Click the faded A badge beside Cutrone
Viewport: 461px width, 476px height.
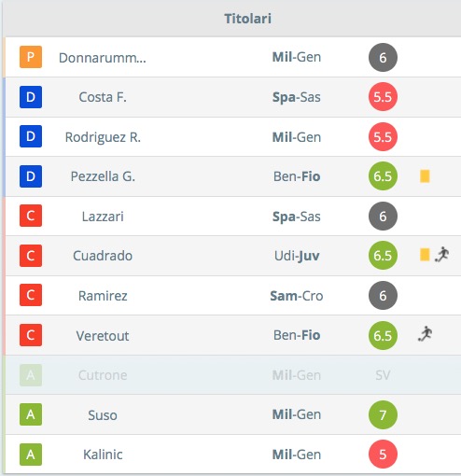pos(31,375)
